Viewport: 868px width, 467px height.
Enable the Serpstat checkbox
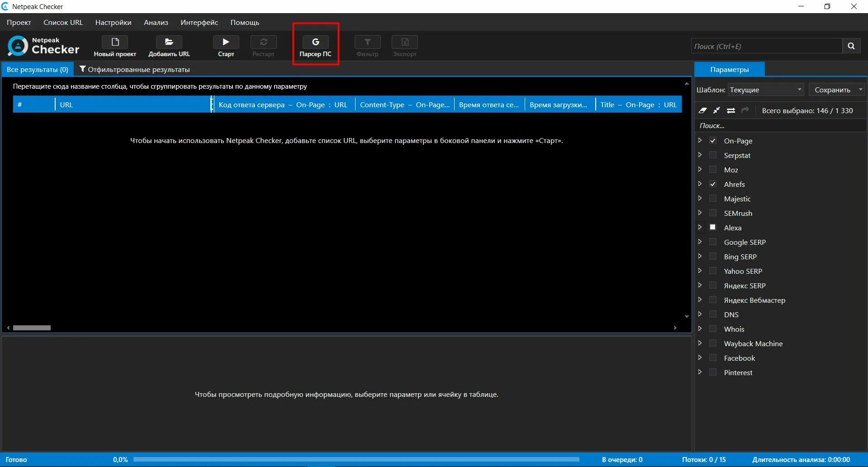coord(713,155)
